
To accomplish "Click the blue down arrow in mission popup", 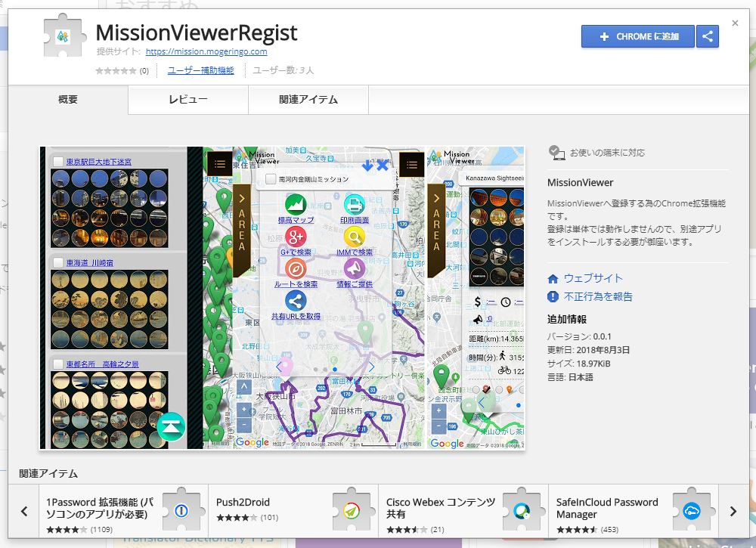I will click(367, 166).
